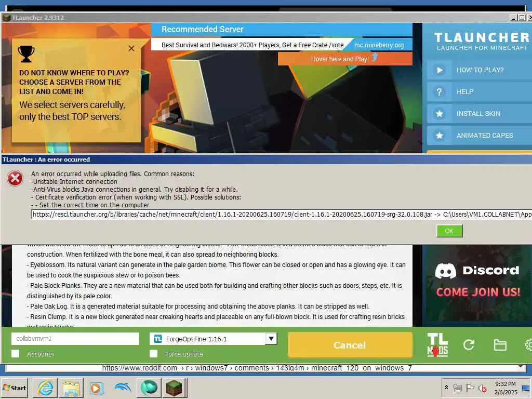This screenshot has width=532, height=399.
Task: Click the error URL text field
Action: [282, 215]
